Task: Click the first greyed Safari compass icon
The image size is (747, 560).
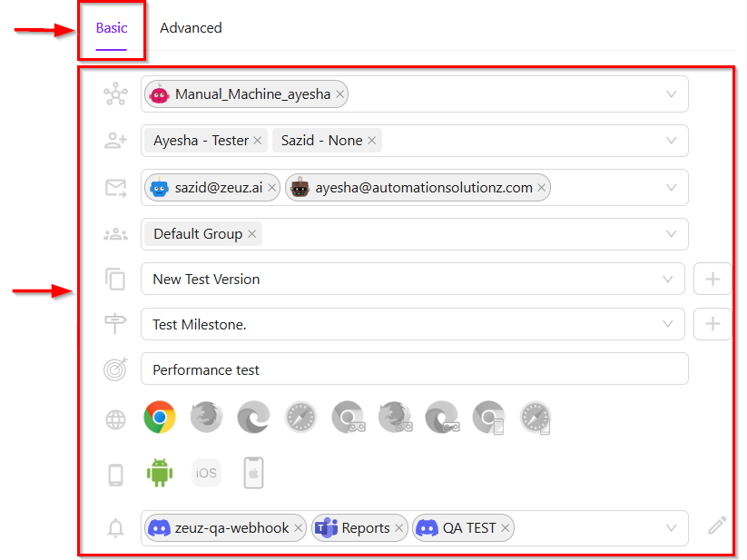Action: point(300,418)
